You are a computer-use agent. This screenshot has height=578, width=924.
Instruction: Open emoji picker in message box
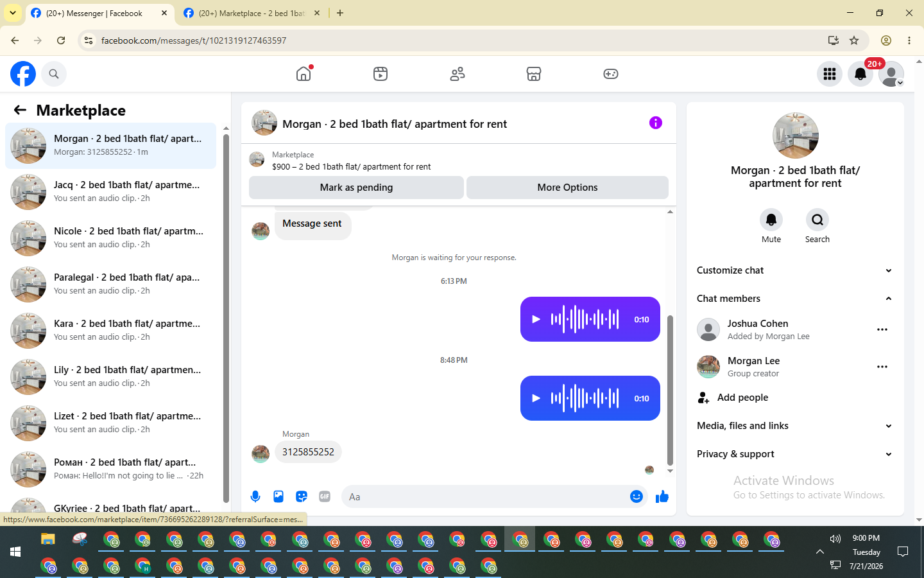tap(637, 496)
